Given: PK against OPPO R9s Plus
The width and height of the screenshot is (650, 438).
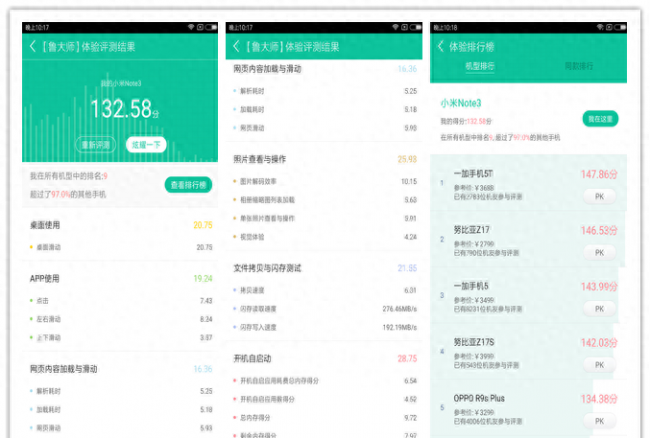Looking at the screenshot, I should click(599, 421).
